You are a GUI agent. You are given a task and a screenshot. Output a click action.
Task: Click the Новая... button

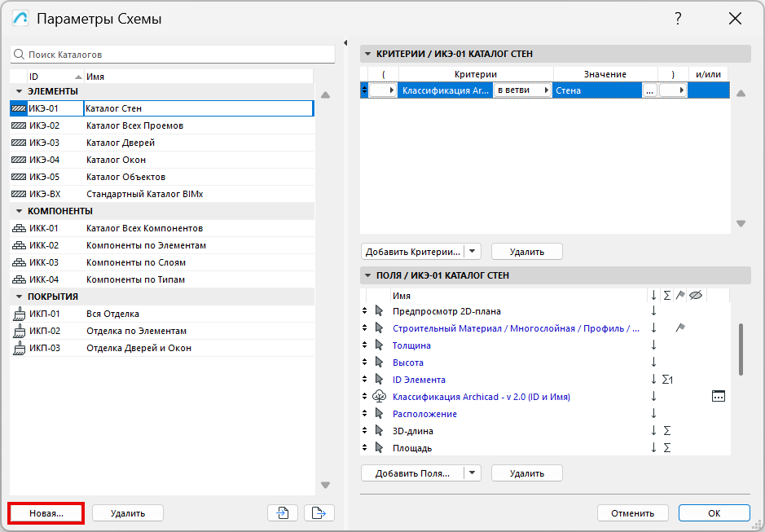tap(46, 513)
